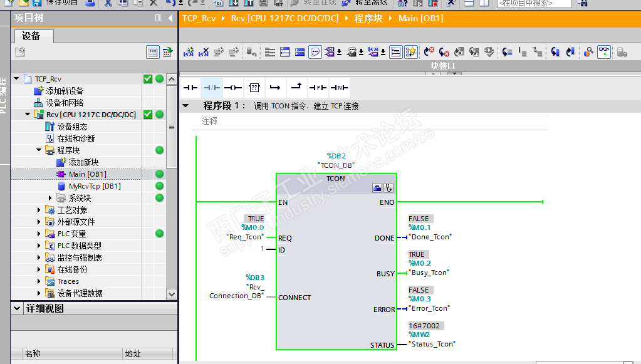Open all networks via toolbar icon

(285, 52)
